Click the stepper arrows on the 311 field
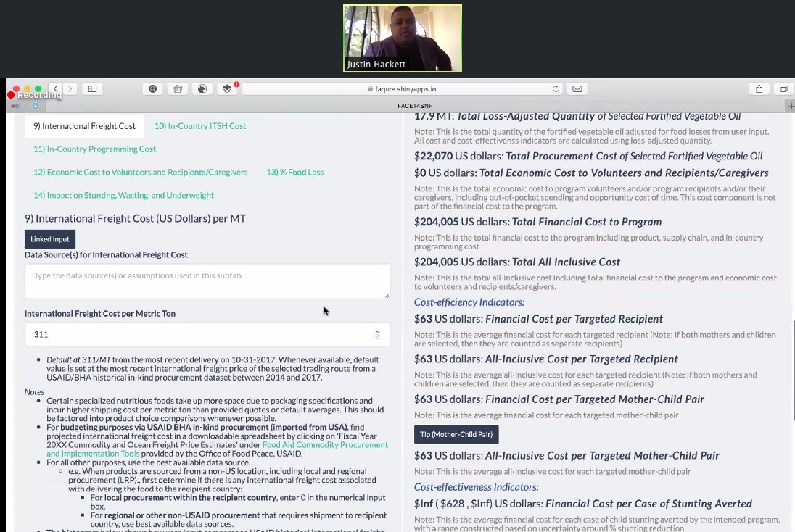The width and height of the screenshot is (795, 532). [x=376, y=334]
